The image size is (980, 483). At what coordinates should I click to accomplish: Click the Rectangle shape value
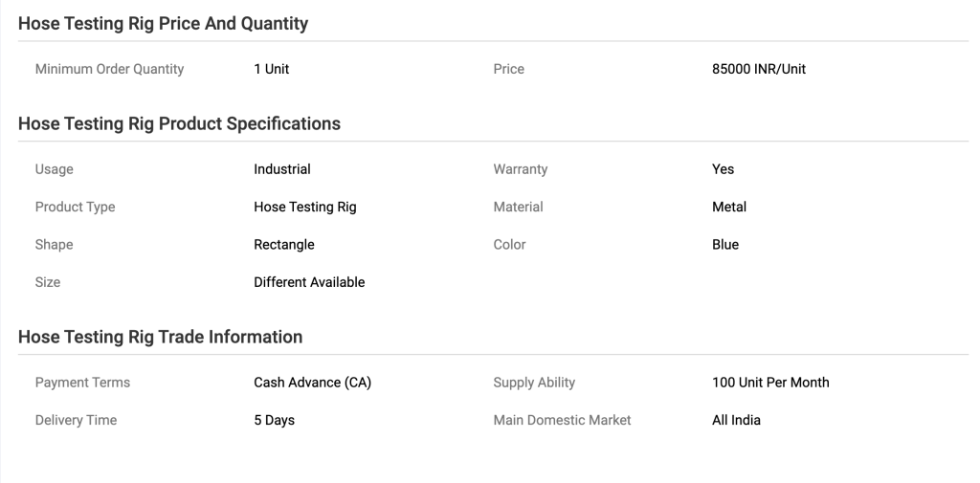click(x=283, y=244)
